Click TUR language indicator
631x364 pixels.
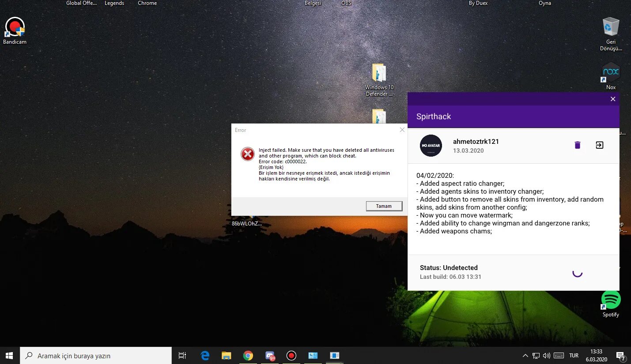point(574,356)
